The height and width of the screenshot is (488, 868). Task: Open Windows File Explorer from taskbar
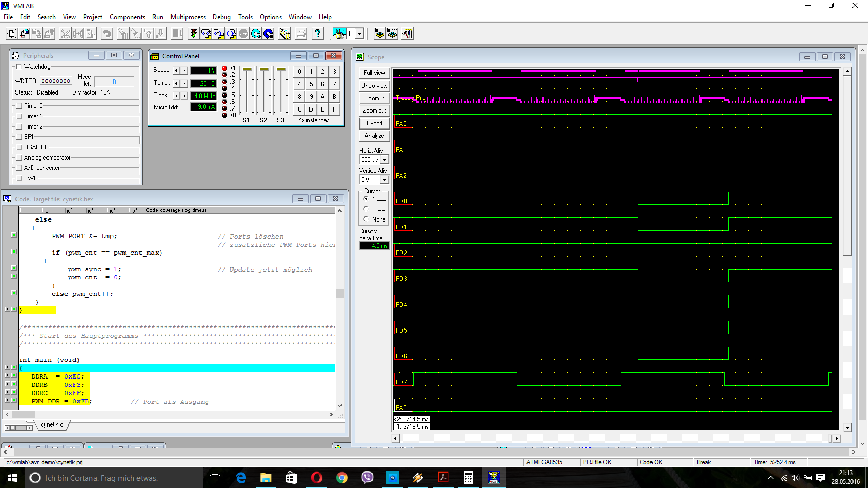[266, 478]
